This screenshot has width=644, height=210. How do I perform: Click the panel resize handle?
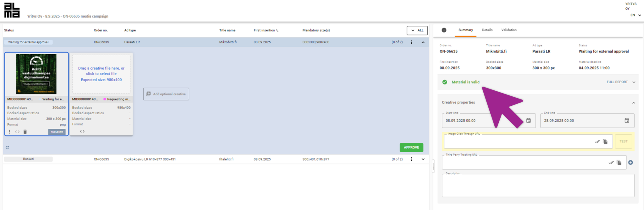tap(433, 166)
